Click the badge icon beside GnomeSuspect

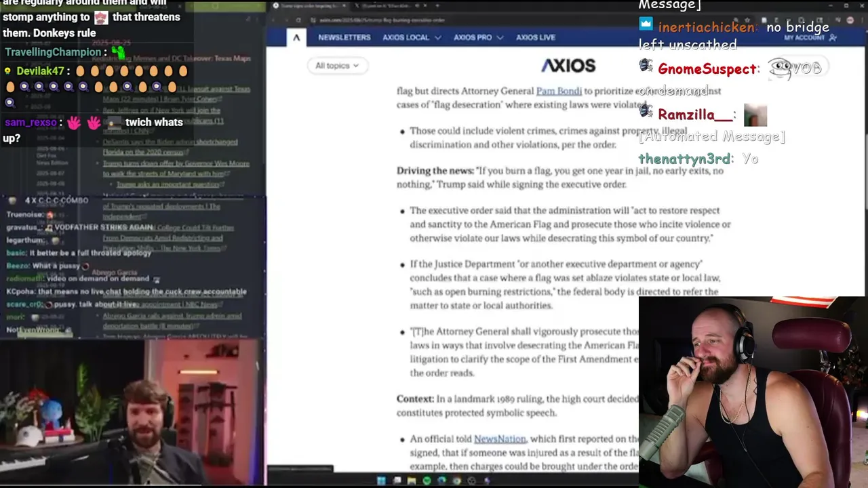coord(646,66)
